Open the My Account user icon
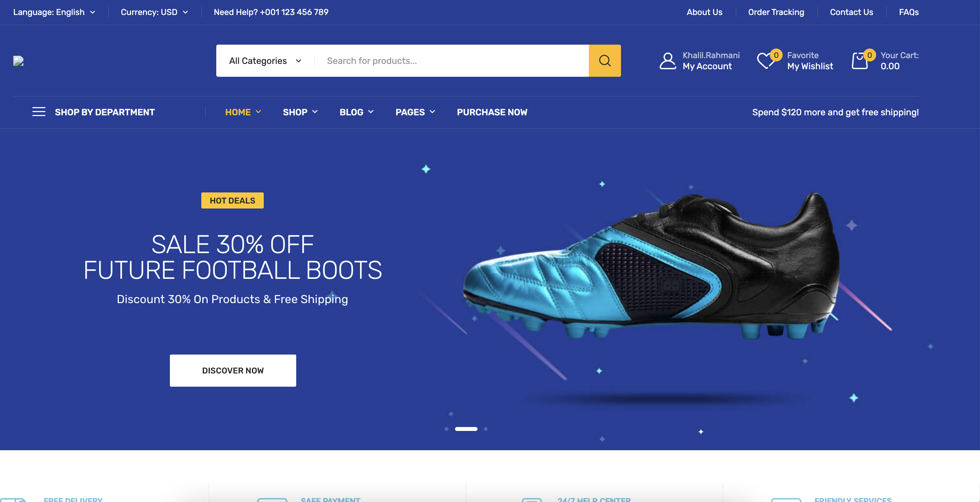980x502 pixels. 668,61
